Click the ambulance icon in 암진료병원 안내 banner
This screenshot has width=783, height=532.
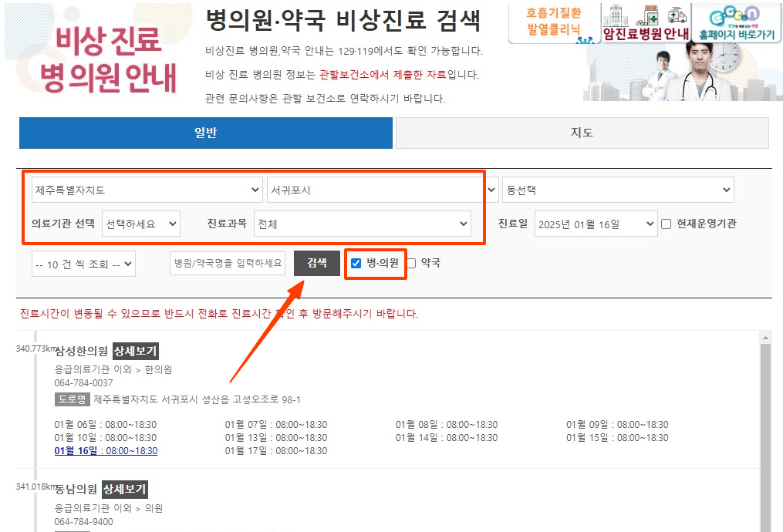tap(677, 16)
